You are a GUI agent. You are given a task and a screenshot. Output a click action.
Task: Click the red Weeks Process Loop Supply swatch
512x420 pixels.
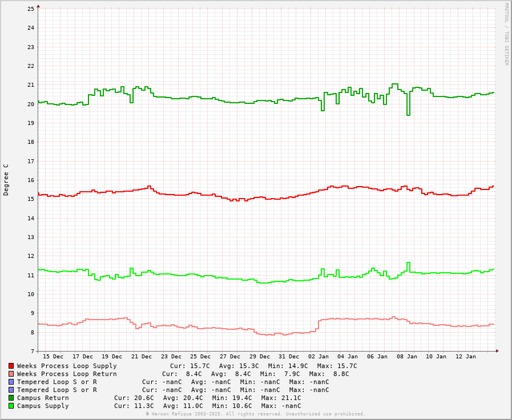click(x=11, y=366)
